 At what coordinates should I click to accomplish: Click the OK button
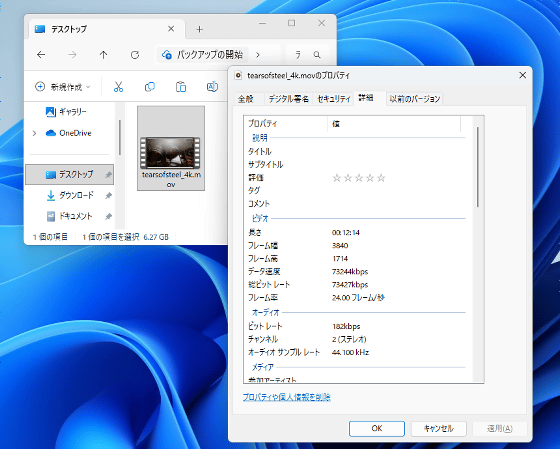pos(377,428)
